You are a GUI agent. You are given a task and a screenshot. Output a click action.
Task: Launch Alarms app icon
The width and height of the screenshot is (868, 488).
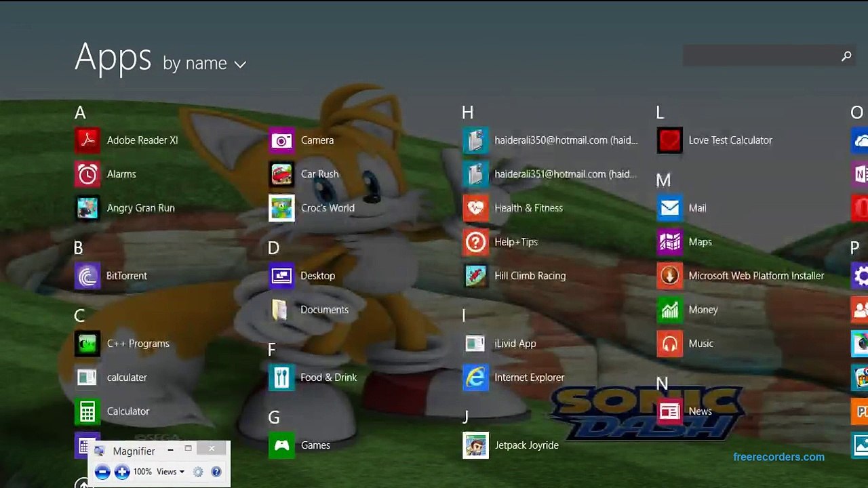point(87,174)
